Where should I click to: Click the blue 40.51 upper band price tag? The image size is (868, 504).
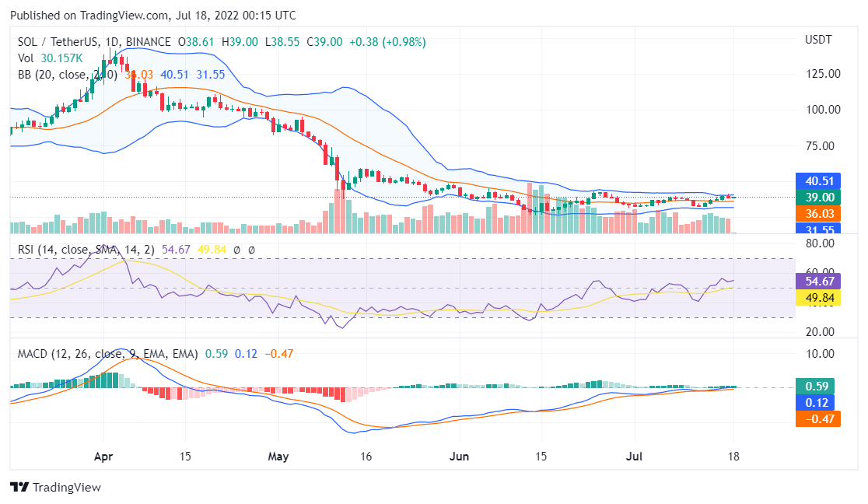819,181
